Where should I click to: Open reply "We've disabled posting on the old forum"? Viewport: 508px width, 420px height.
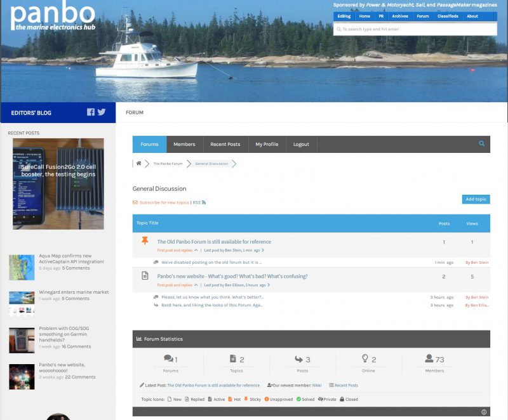[211, 263]
